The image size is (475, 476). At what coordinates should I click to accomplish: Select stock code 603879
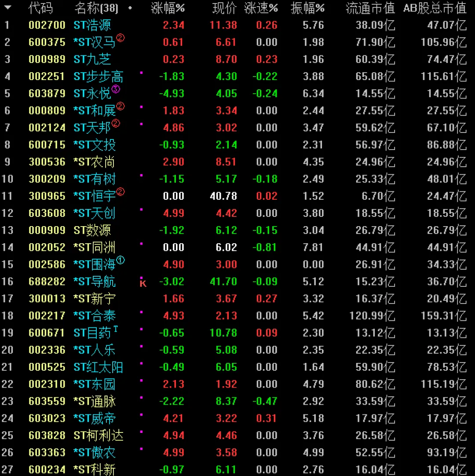[47, 94]
